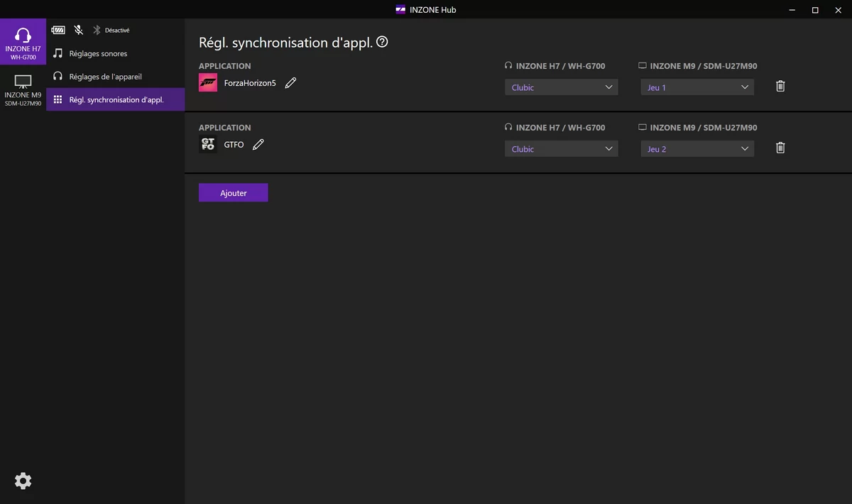Expand the Clubic dropdown for ForzaHorizon5
Screen dimensions: 852x504
562,87
